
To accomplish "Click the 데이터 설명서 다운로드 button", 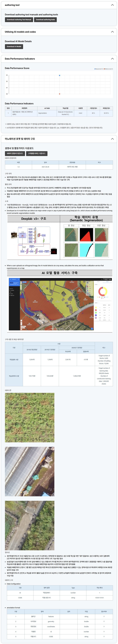I will [15, 153].
